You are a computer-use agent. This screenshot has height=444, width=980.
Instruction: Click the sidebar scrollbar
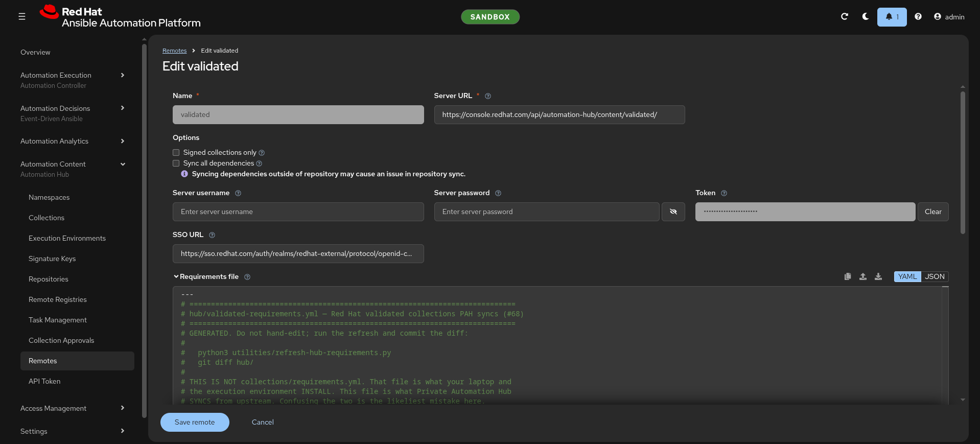pyautogui.click(x=144, y=230)
